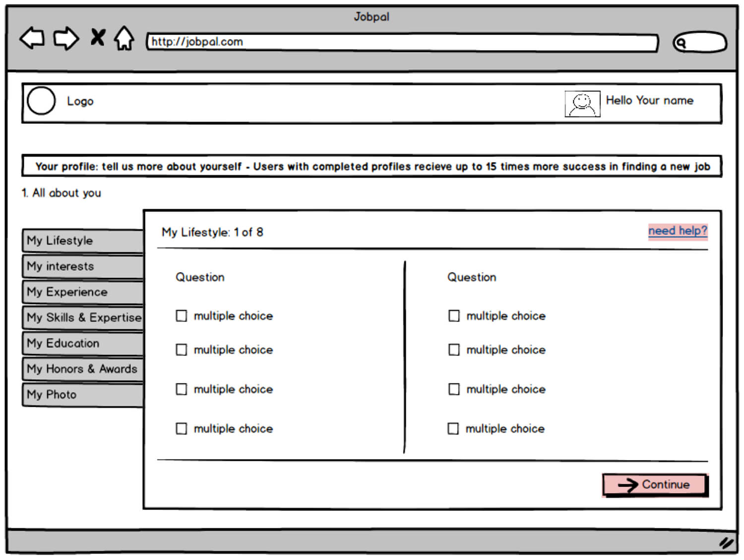Viewport: 744px width, 560px height.
Task: Focus the http://jobpal.com address field
Action: [x=402, y=42]
